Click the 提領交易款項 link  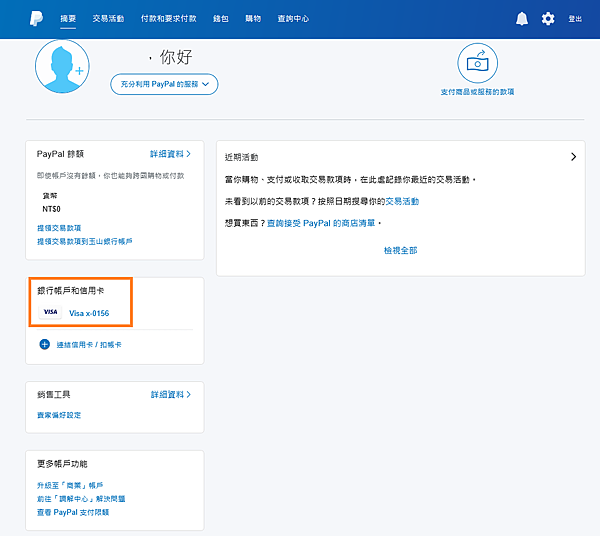coord(59,228)
